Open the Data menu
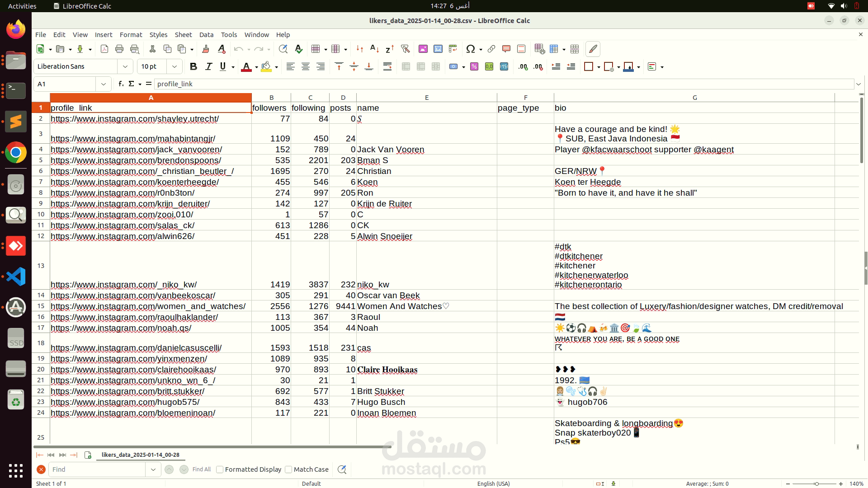 point(206,35)
